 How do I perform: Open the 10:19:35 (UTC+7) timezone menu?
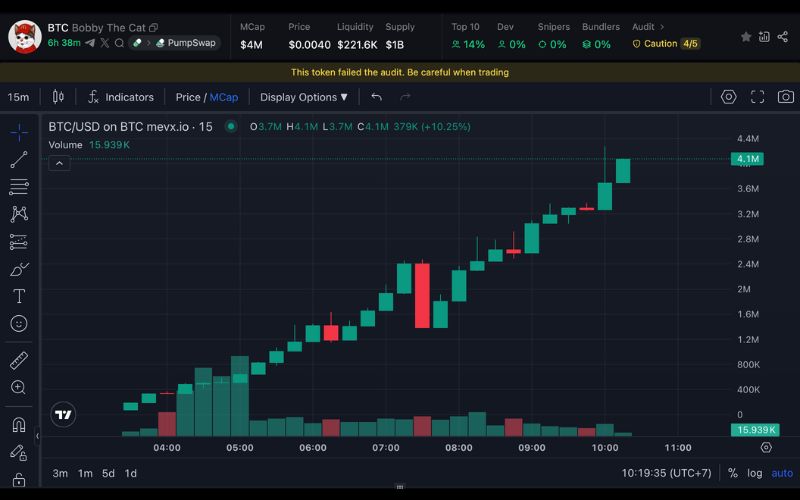point(666,473)
